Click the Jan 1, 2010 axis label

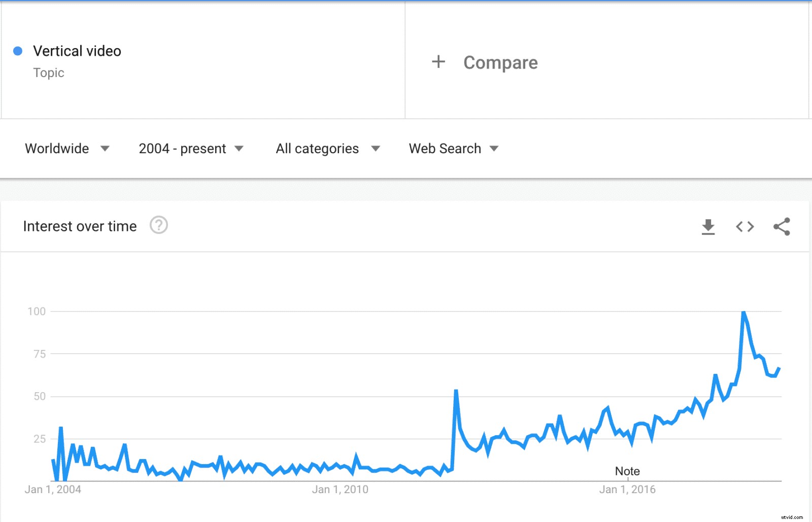pyautogui.click(x=340, y=490)
